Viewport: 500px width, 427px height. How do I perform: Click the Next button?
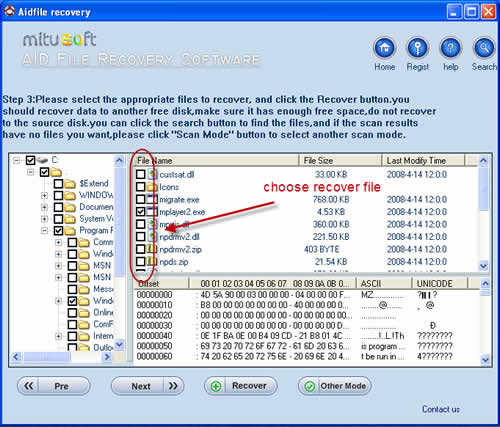pos(147,386)
